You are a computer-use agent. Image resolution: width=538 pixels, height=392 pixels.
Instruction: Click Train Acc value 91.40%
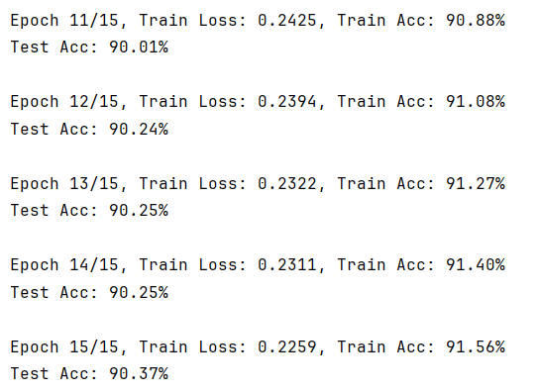[x=476, y=265]
